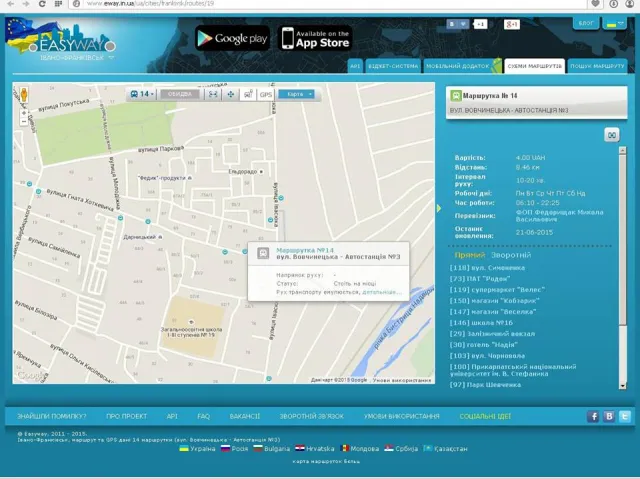This screenshot has width=640, height=479.
Task: Toggle the stops display icon
Action: tap(248, 94)
